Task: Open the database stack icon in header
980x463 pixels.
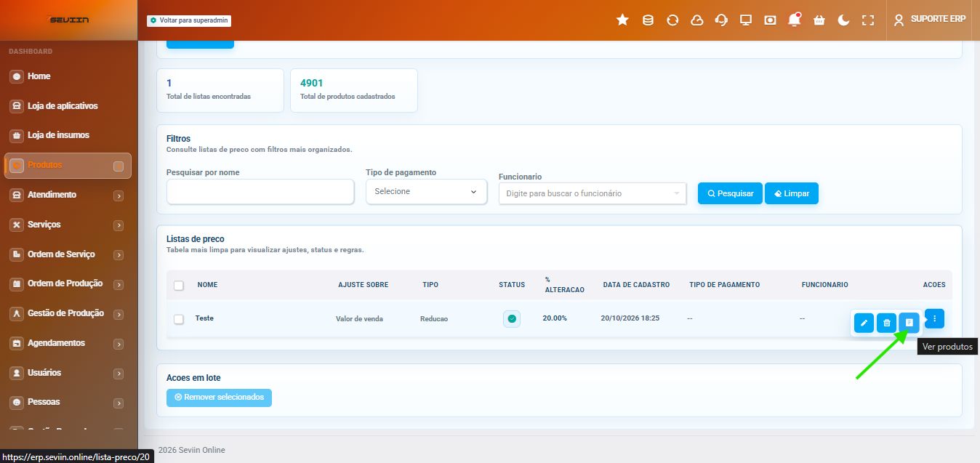Action: (648, 20)
